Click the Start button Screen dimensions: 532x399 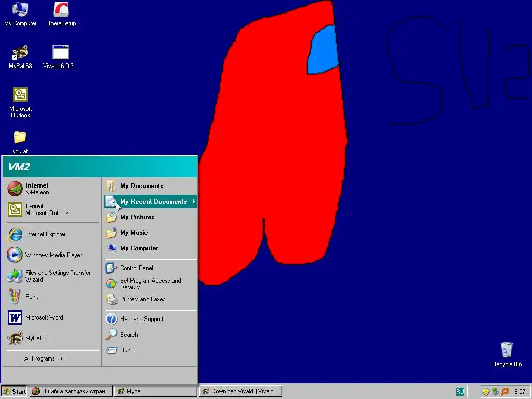[14, 391]
